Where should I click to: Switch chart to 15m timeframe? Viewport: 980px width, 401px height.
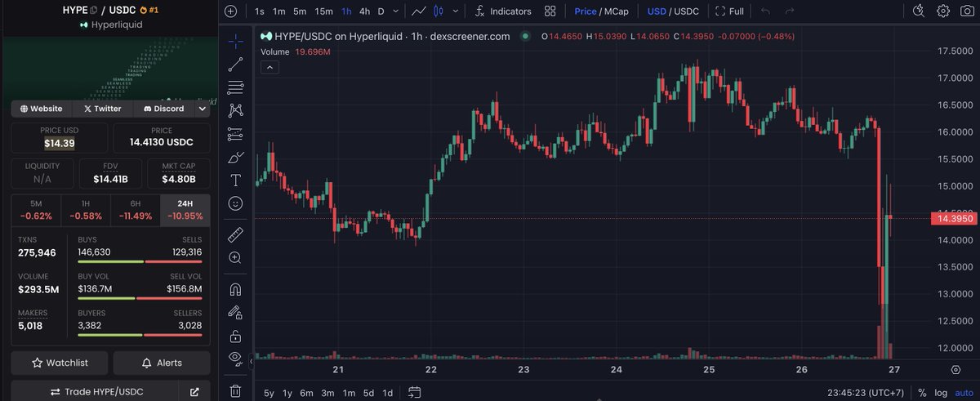point(324,11)
